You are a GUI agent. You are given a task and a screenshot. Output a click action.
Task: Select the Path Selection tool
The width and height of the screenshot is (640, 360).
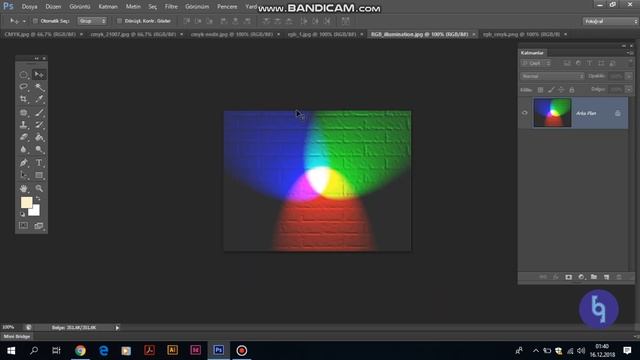coord(24,175)
